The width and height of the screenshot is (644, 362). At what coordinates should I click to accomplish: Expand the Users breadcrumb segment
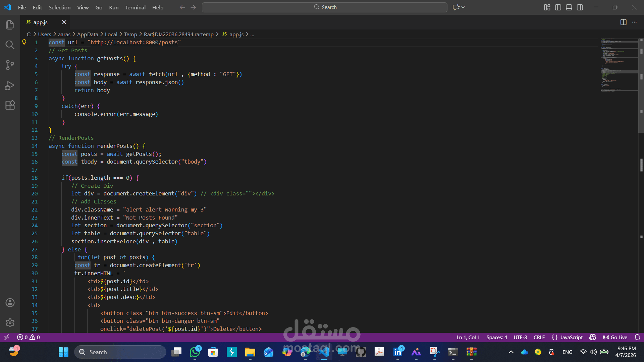click(45, 34)
